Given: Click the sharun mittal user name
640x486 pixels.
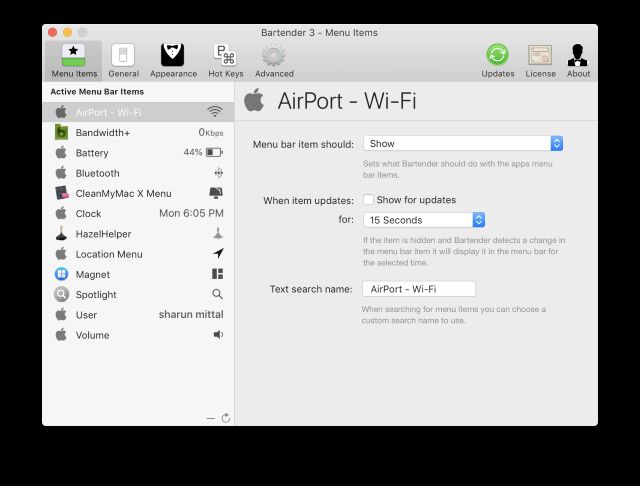Looking at the screenshot, I should (191, 314).
